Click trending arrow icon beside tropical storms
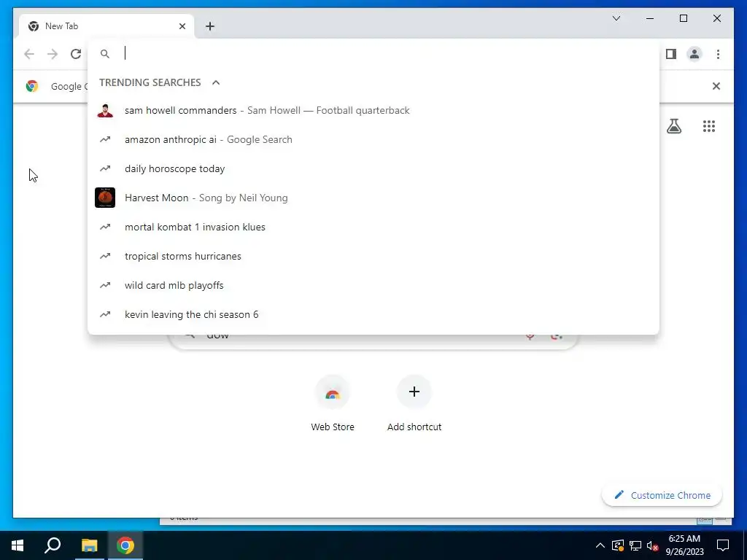The height and width of the screenshot is (560, 747). pos(105,256)
